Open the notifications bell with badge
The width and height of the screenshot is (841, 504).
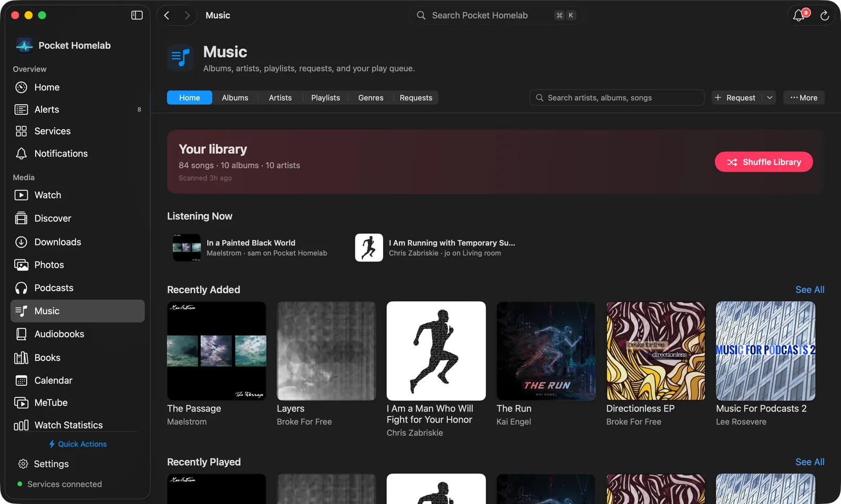click(x=799, y=15)
